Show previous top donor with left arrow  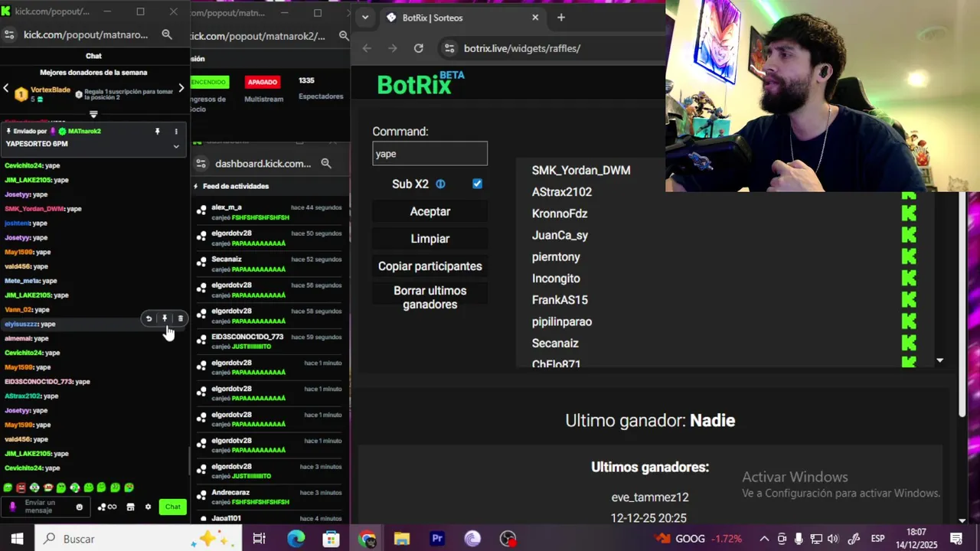pyautogui.click(x=6, y=88)
